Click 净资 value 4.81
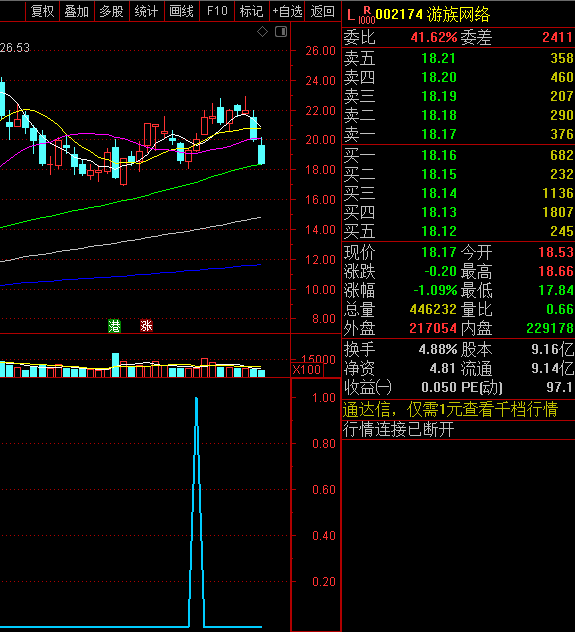 point(442,368)
